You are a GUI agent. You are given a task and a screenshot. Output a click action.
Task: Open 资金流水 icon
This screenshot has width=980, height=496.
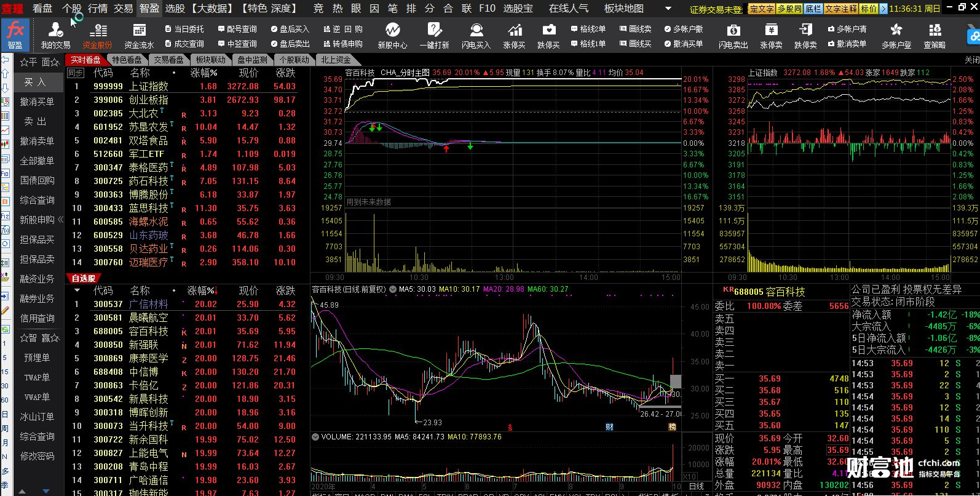[139, 36]
